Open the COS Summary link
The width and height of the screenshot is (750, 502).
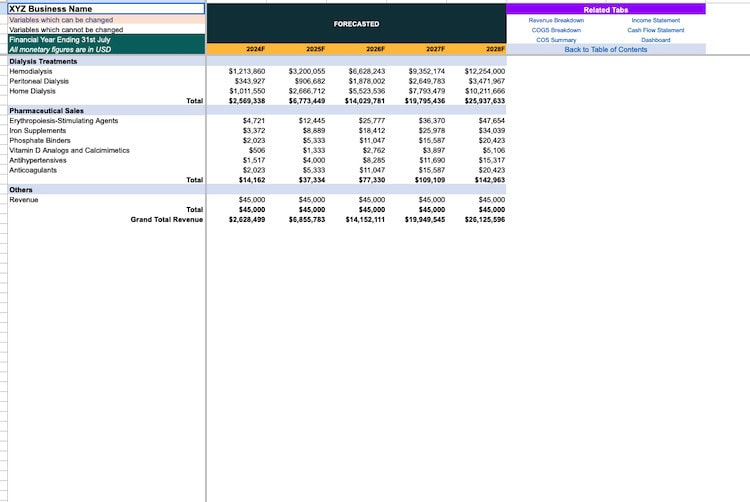click(556, 40)
